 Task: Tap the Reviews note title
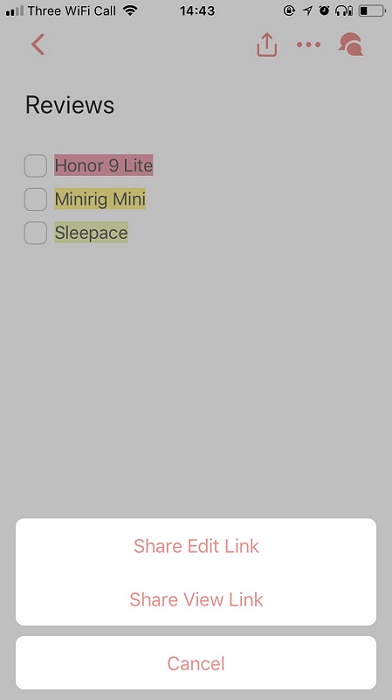pos(70,105)
